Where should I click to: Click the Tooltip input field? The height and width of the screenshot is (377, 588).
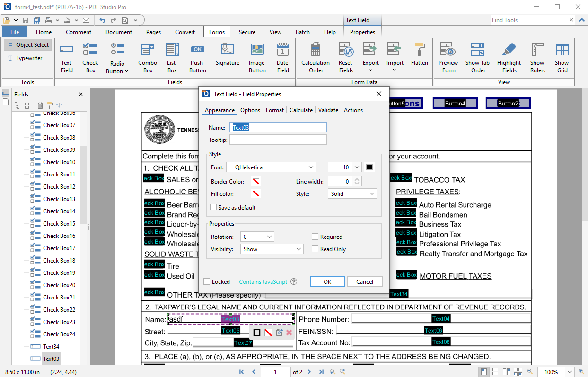278,140
